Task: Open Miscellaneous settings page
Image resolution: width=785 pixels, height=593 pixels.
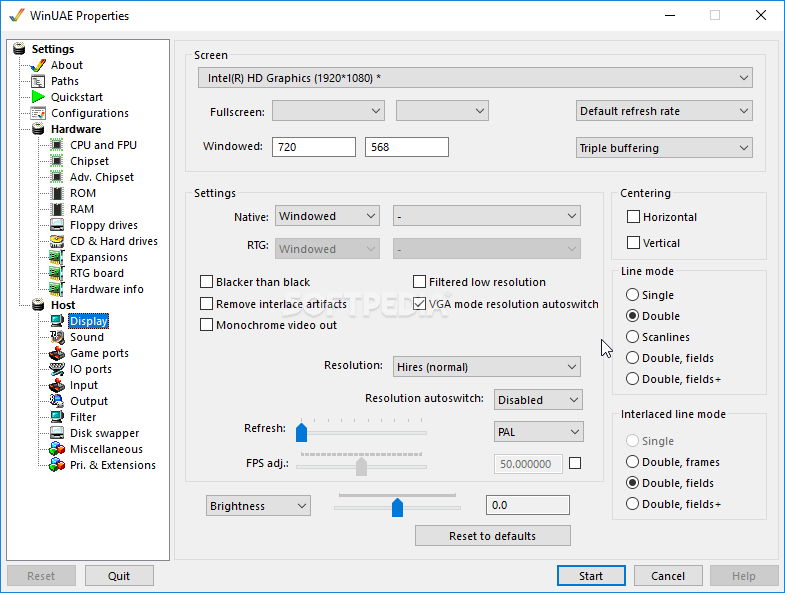Action: click(x=106, y=449)
